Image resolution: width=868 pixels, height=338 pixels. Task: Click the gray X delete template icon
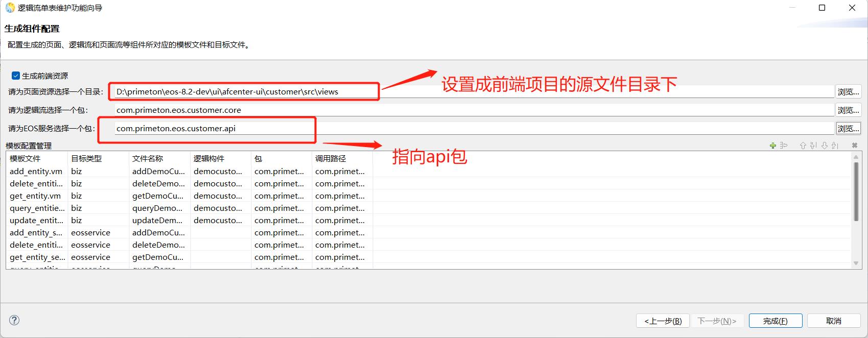point(854,146)
